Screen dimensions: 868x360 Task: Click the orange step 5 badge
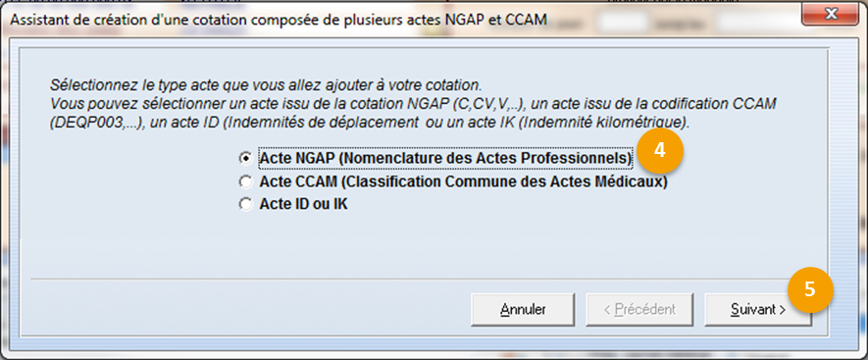coord(810,290)
